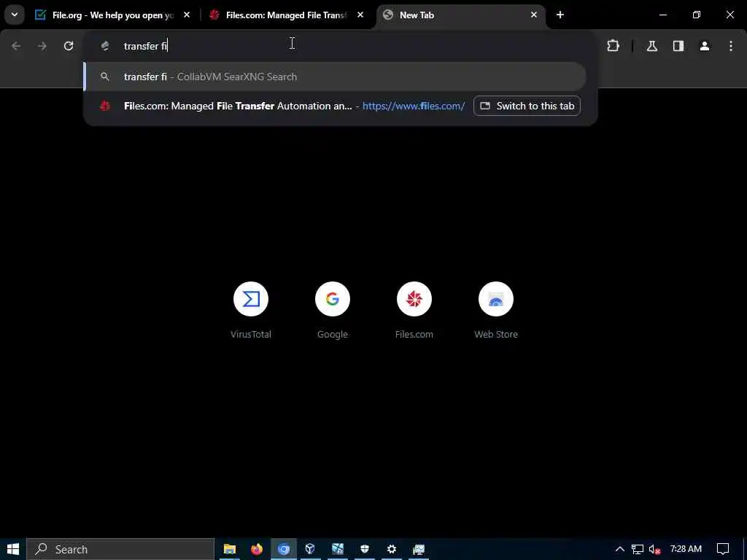Select the Files.com Managed File Transfer suggestion

[279, 106]
